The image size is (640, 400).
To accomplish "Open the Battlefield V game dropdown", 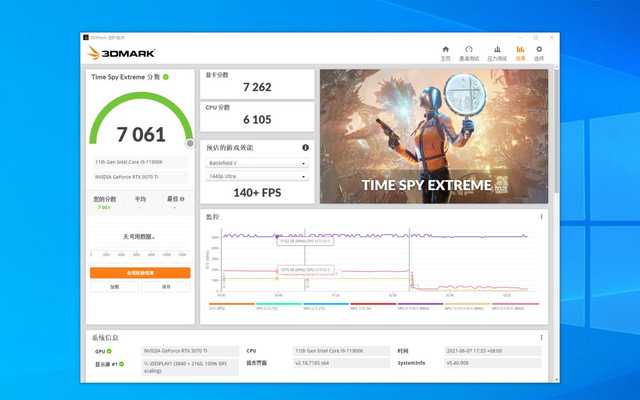I will (257, 163).
